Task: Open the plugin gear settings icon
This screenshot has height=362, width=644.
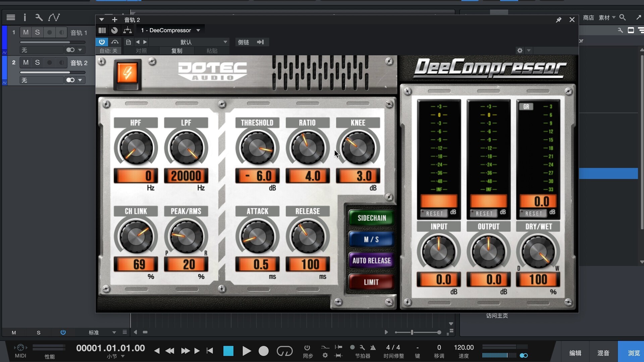Action: coord(520,51)
